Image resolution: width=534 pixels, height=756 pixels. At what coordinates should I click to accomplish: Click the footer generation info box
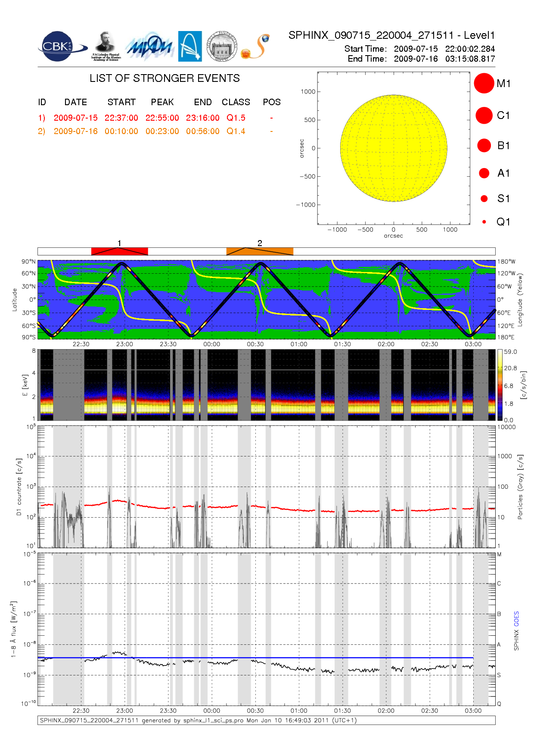(x=266, y=720)
